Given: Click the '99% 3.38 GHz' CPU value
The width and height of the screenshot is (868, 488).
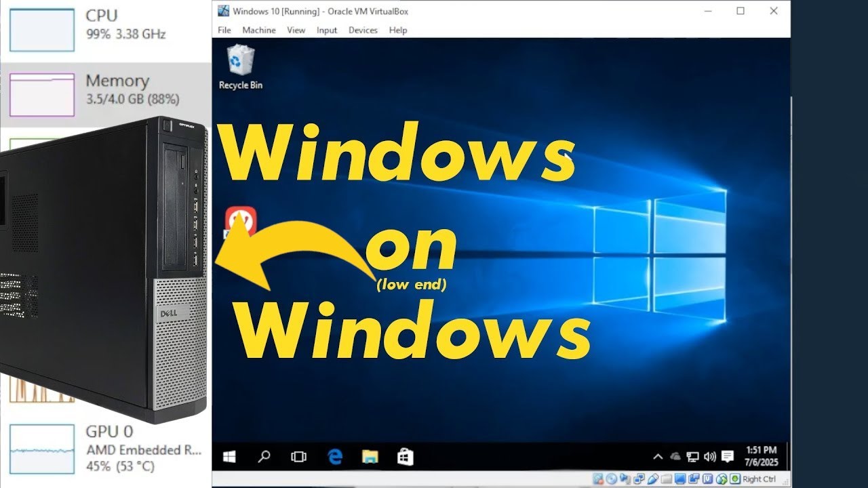Looking at the screenshot, I should [x=125, y=34].
